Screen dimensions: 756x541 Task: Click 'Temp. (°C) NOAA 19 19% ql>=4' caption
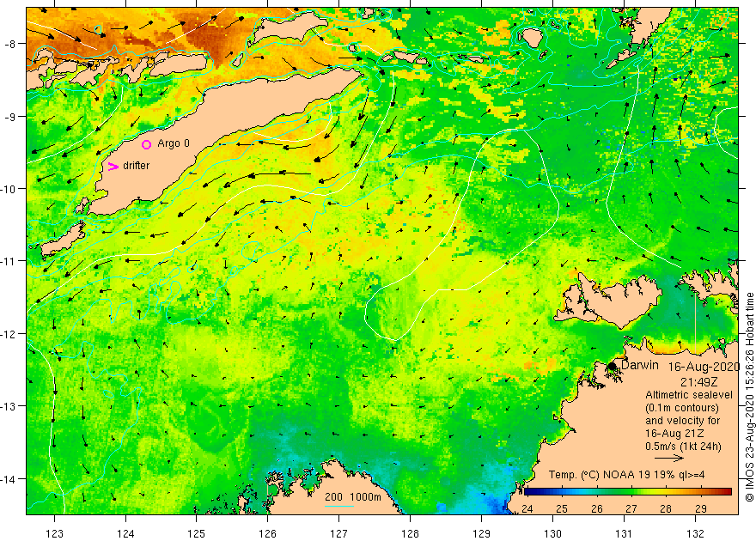(x=627, y=475)
